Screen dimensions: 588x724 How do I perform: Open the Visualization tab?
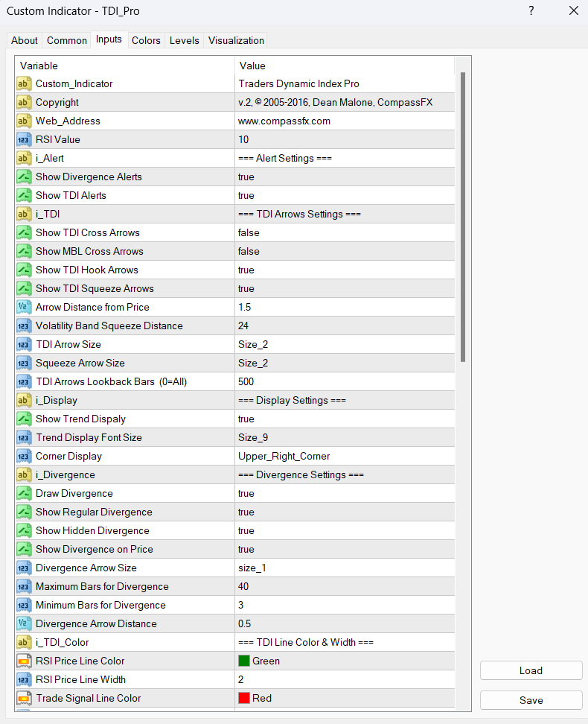236,40
